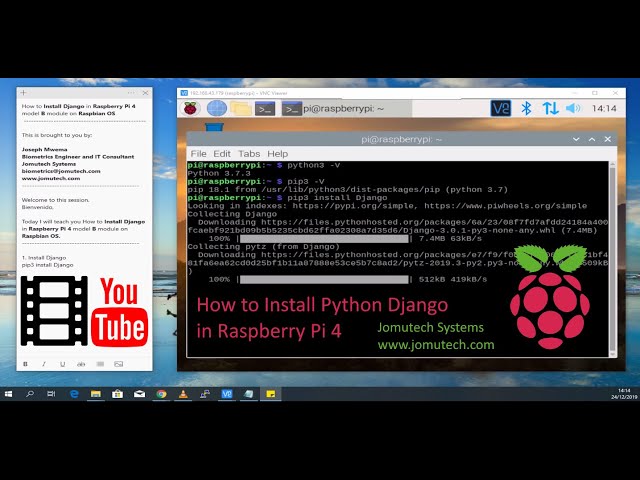
Task: Switch to VLC media player on taskbar
Action: coord(183,394)
